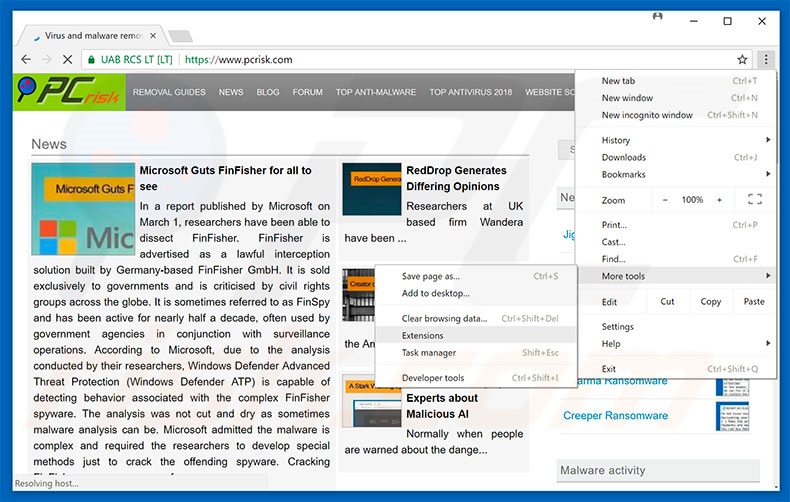Viewport: 790px width, 502px height.
Task: Click the green padlock security icon
Action: [91, 59]
